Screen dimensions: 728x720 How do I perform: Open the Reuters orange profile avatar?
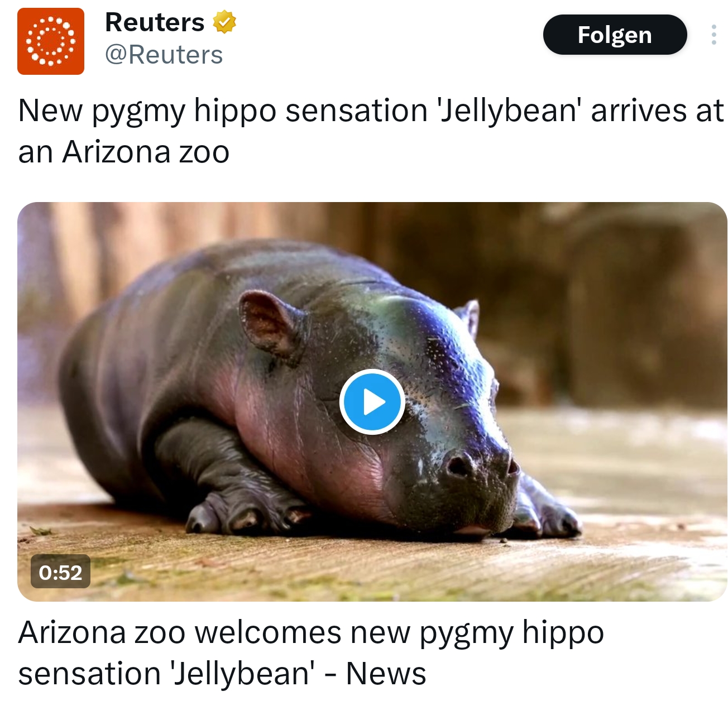(x=51, y=41)
